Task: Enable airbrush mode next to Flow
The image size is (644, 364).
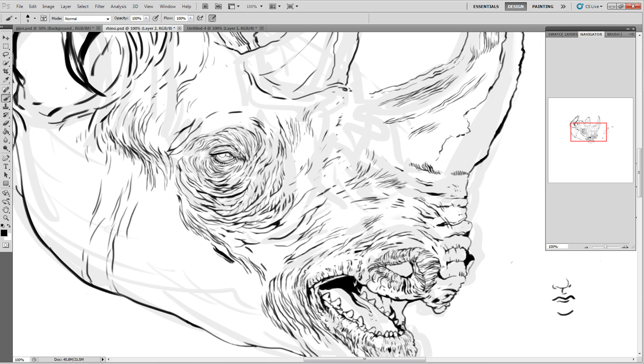Action: (x=200, y=18)
